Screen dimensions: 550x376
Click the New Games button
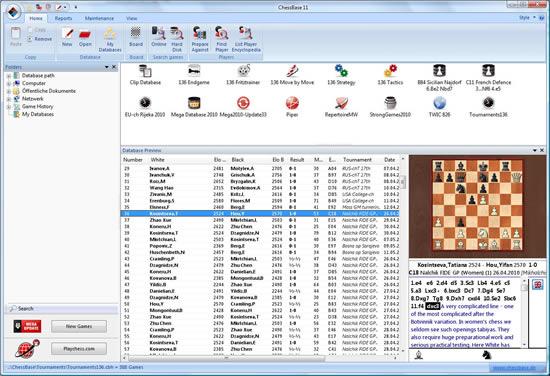tap(79, 326)
